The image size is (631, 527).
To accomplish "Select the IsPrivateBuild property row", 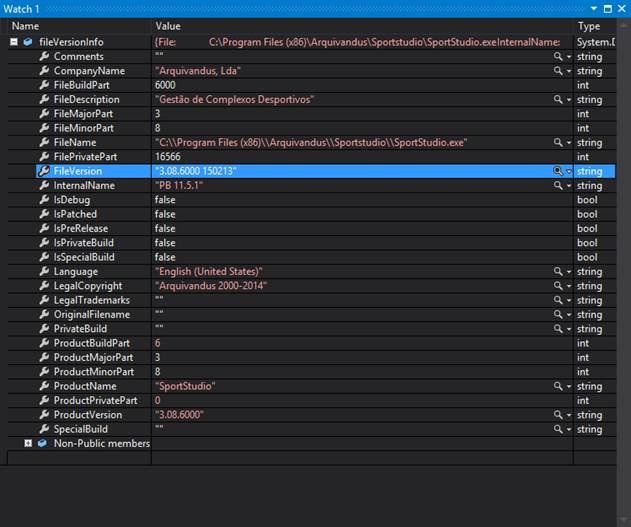I will coord(312,243).
